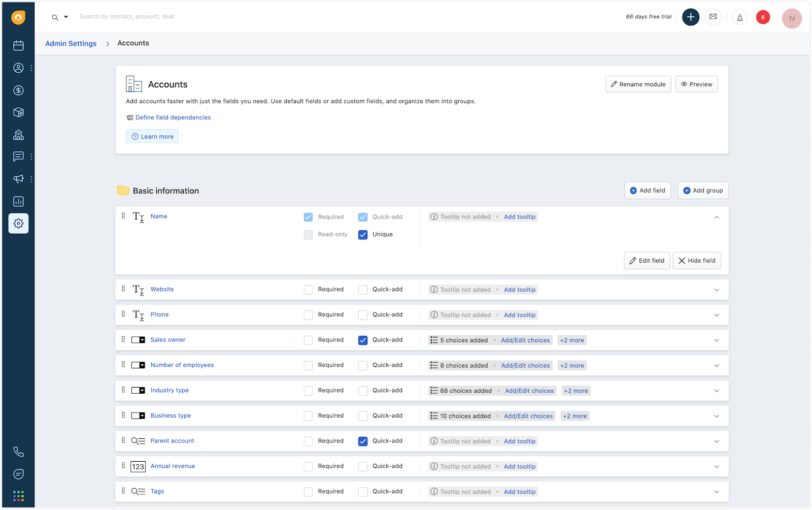Open more options beside Contacts sidebar icon
Viewport: 812px width, 510px height.
pyautogui.click(x=31, y=68)
